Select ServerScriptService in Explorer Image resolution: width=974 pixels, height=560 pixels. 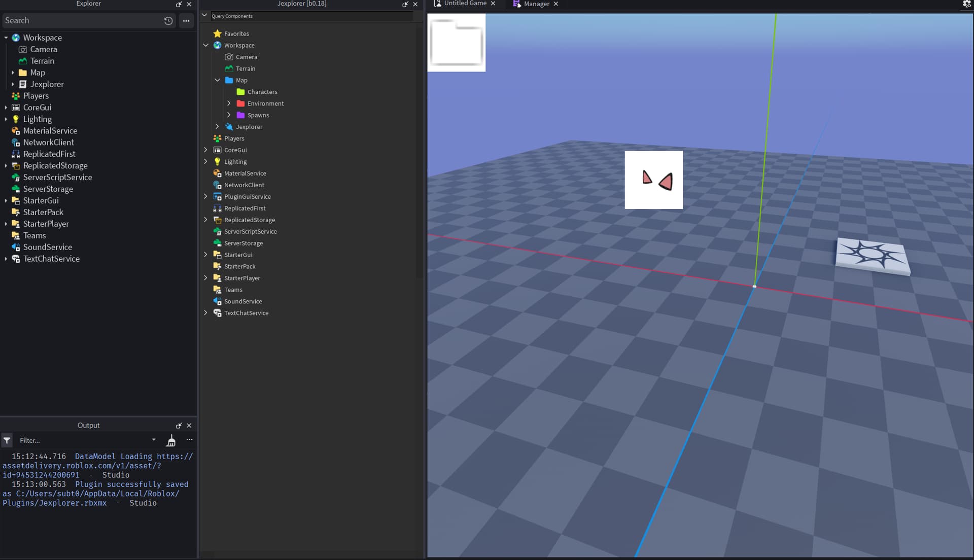57,178
